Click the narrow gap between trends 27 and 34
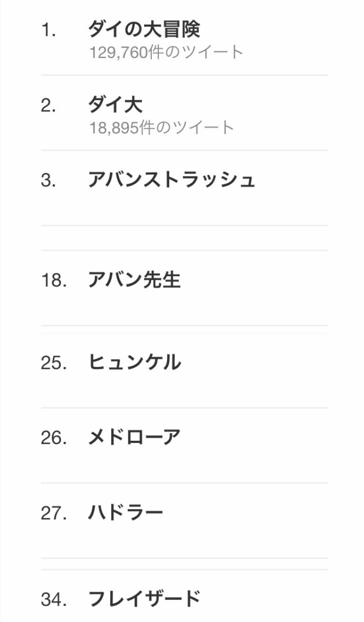 click(185, 564)
